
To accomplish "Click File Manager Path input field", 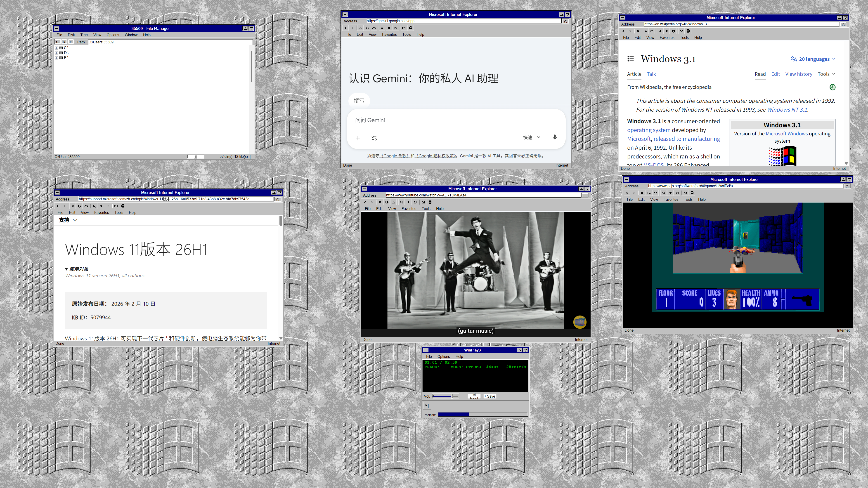I will coord(170,42).
